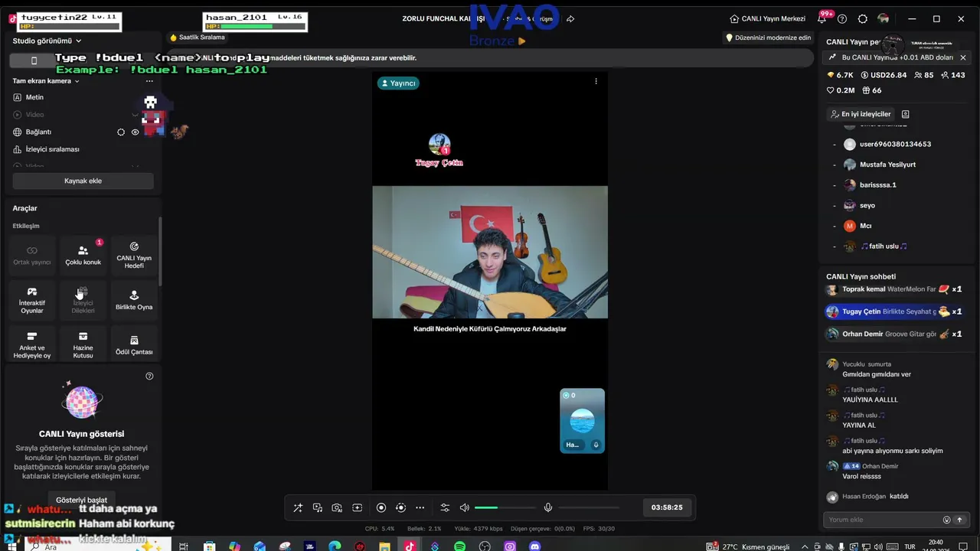Screen dimensions: 980x551
Task: Click the dashed-circle clip capture icon
Action: tap(400, 507)
